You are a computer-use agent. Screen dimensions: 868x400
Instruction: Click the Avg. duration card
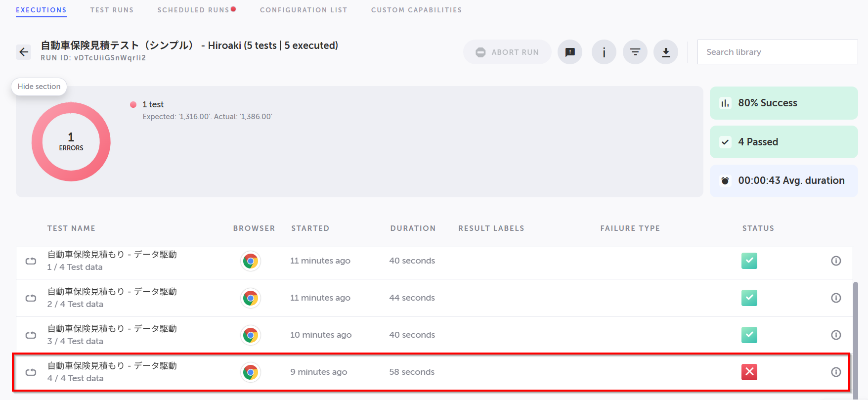(x=784, y=181)
